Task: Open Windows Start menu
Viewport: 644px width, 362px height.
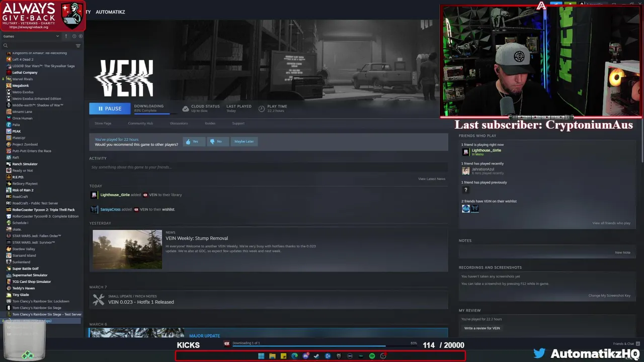Action: pos(261,356)
